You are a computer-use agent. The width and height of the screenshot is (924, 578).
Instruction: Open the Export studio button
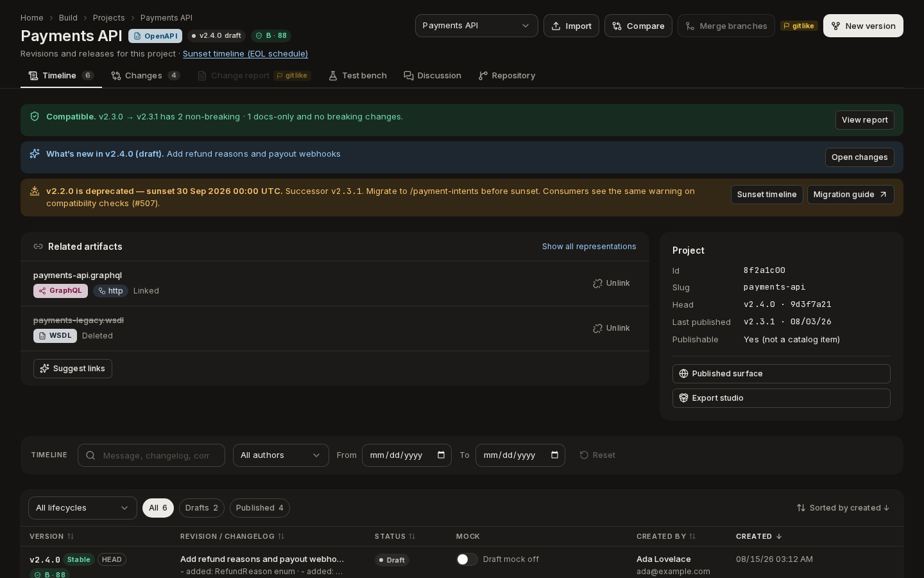click(x=782, y=398)
